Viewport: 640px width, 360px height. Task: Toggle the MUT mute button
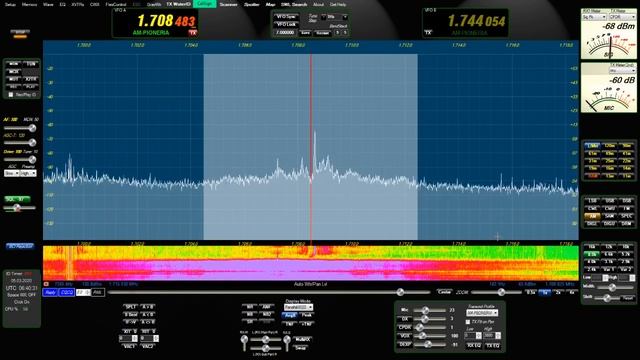13,79
